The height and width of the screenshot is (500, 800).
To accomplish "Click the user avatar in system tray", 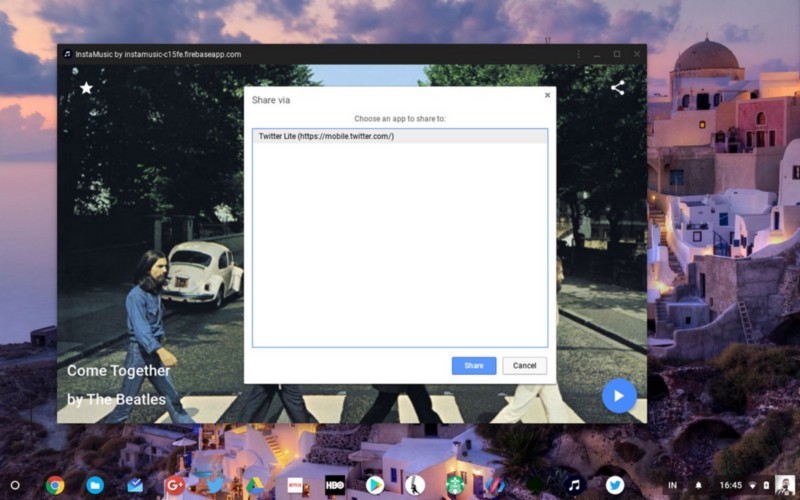I will pos(785,485).
